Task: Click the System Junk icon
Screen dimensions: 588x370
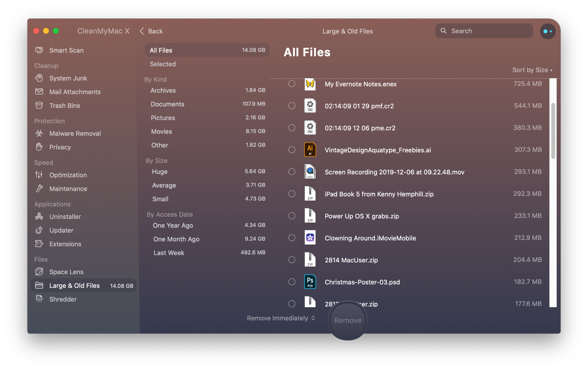Action: 39,78
